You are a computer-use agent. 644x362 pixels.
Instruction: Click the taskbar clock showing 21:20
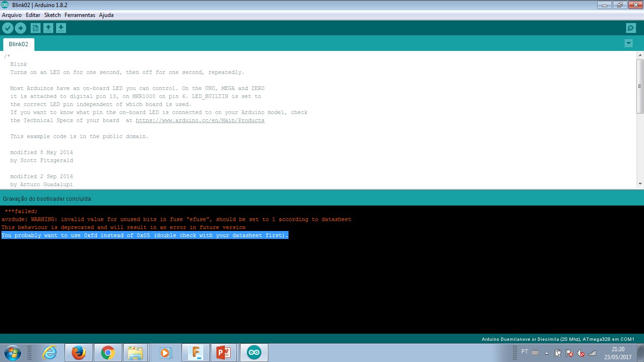coord(618,353)
